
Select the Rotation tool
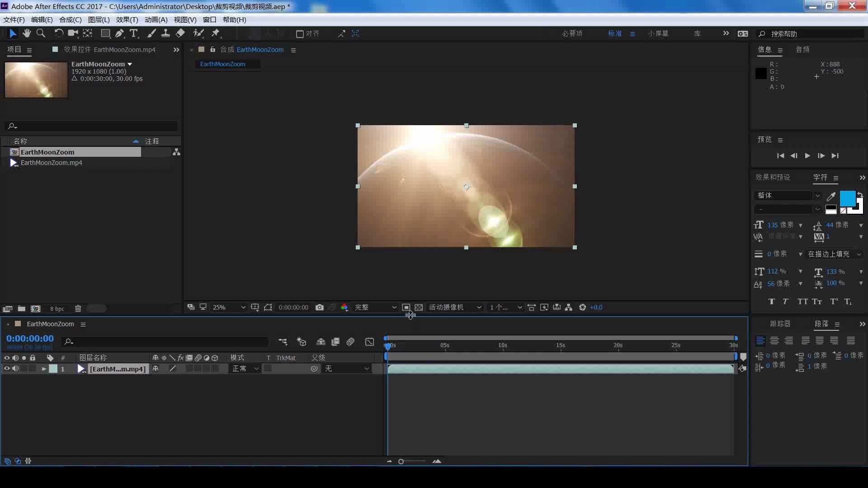[58, 33]
